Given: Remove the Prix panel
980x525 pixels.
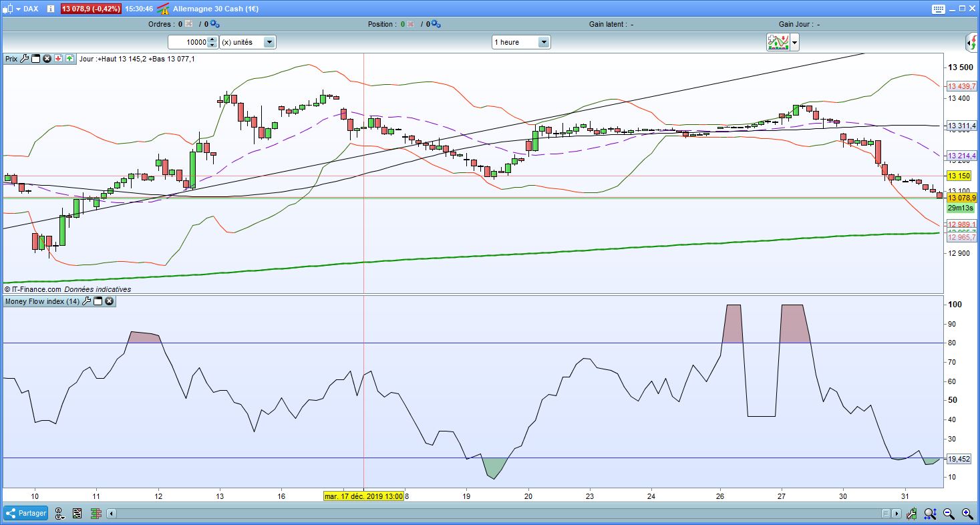Looking at the screenshot, I should pyautogui.click(x=47, y=59).
